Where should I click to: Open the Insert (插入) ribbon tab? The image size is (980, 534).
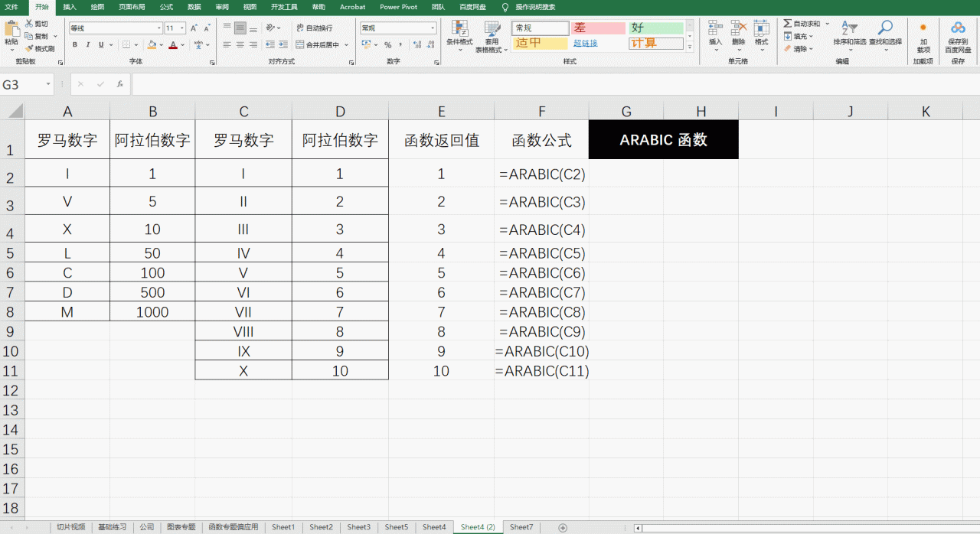tap(70, 6)
